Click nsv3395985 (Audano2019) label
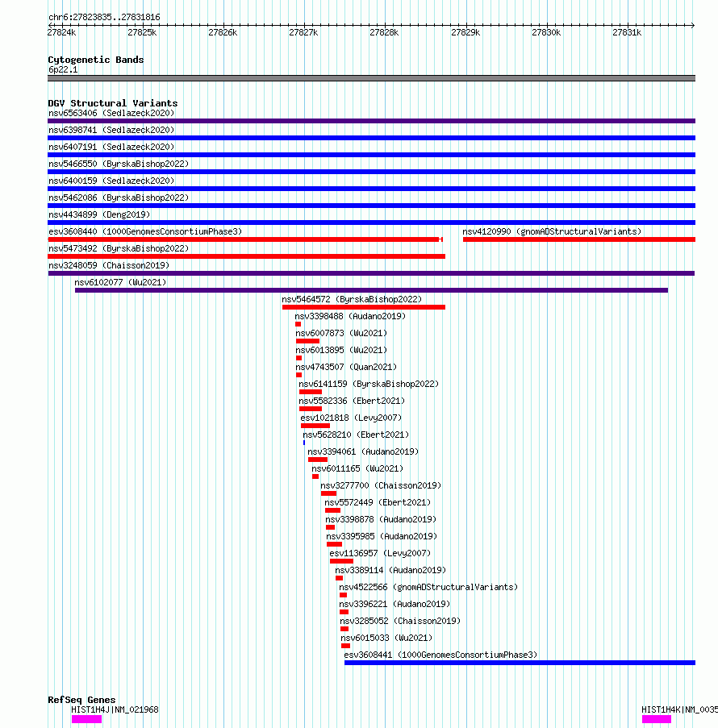Image resolution: width=718 pixels, height=728 pixels. click(x=382, y=537)
